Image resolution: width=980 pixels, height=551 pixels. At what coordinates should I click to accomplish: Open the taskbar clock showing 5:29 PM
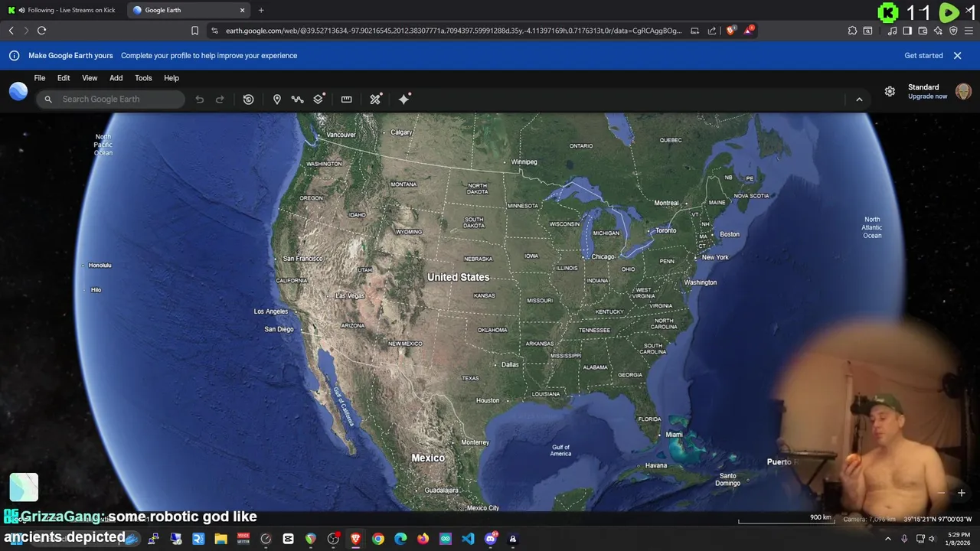tap(959, 539)
